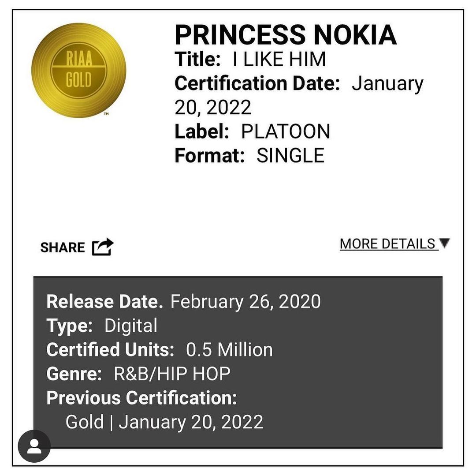
Task: Open the profile avatar icon
Action: pos(34,446)
